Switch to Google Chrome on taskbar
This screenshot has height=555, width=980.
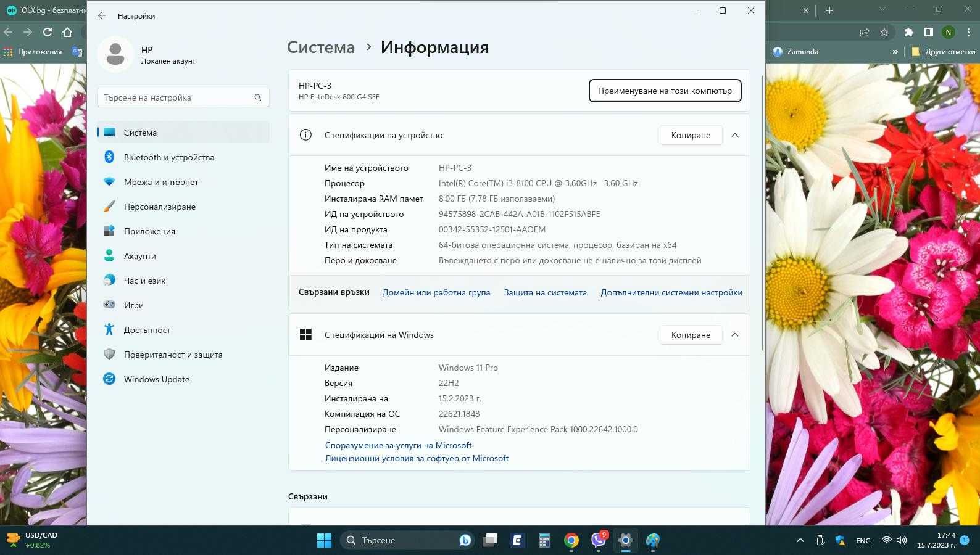coord(571,540)
